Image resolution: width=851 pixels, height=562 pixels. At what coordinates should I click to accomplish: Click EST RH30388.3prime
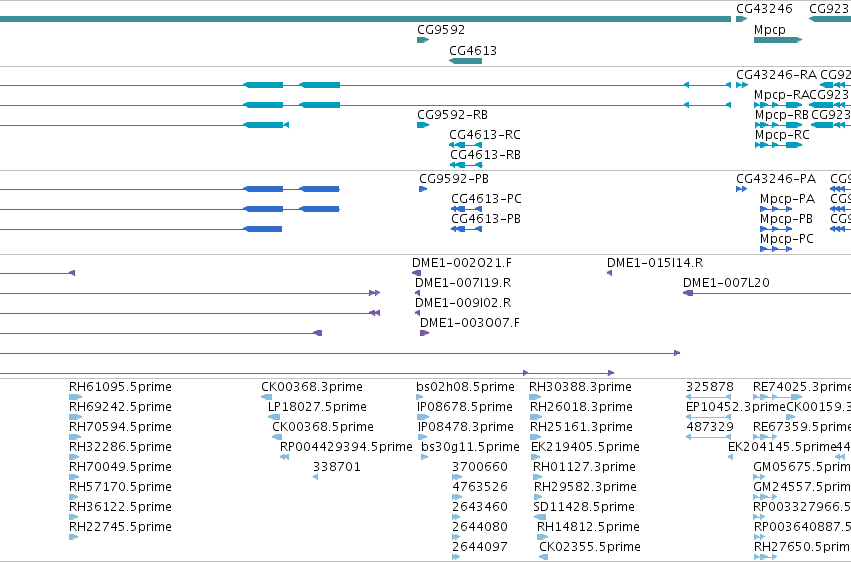(580, 387)
